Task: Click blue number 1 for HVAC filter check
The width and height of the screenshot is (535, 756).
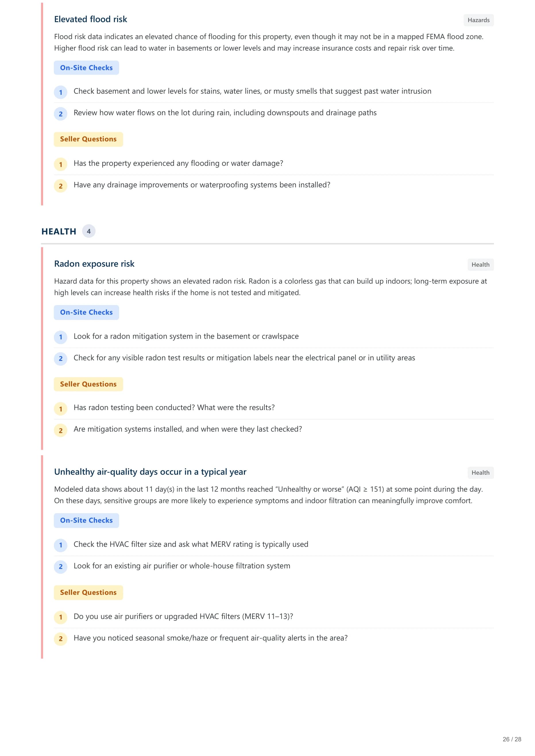Action: click(61, 545)
